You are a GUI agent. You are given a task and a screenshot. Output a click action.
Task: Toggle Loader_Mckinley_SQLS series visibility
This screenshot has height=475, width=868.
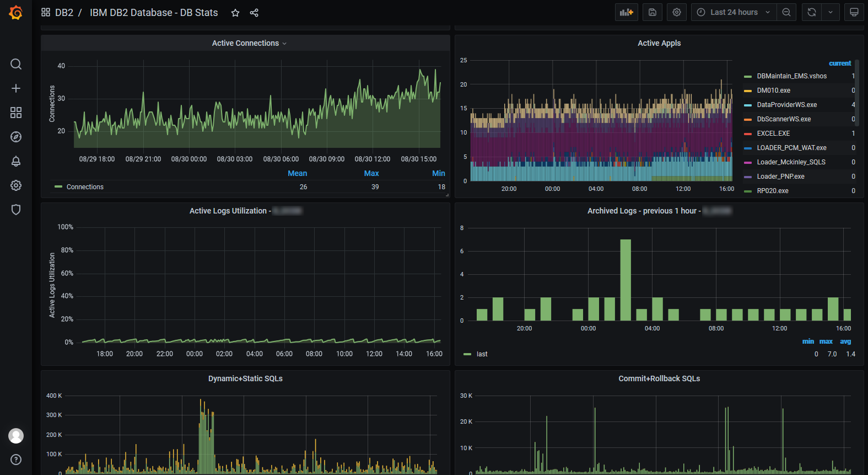point(791,162)
